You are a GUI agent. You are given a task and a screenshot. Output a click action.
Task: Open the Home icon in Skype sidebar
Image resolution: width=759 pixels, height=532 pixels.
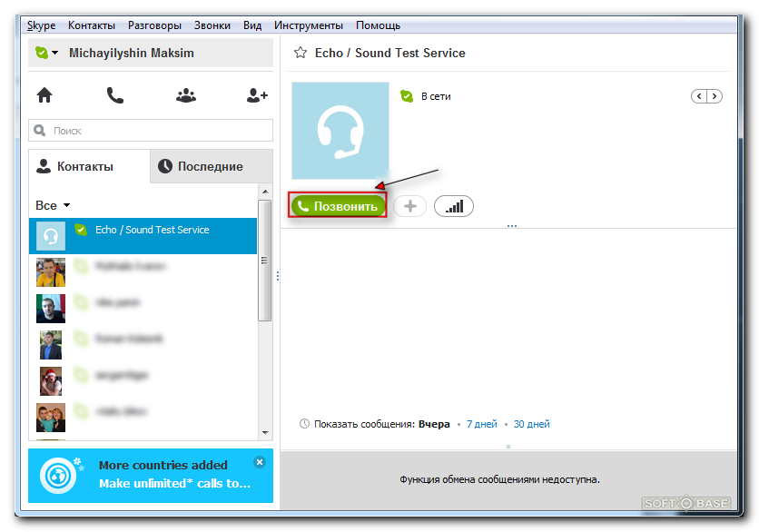44,95
